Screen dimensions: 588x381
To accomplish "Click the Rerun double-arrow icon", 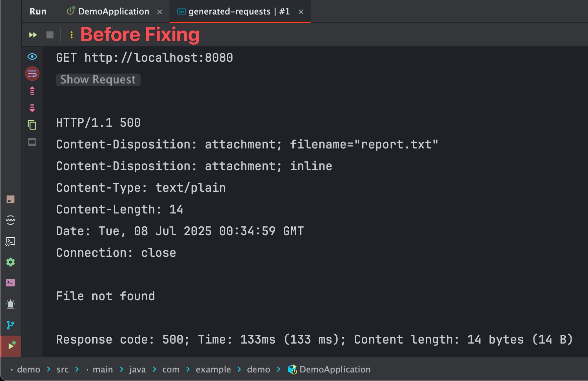I will click(x=33, y=35).
